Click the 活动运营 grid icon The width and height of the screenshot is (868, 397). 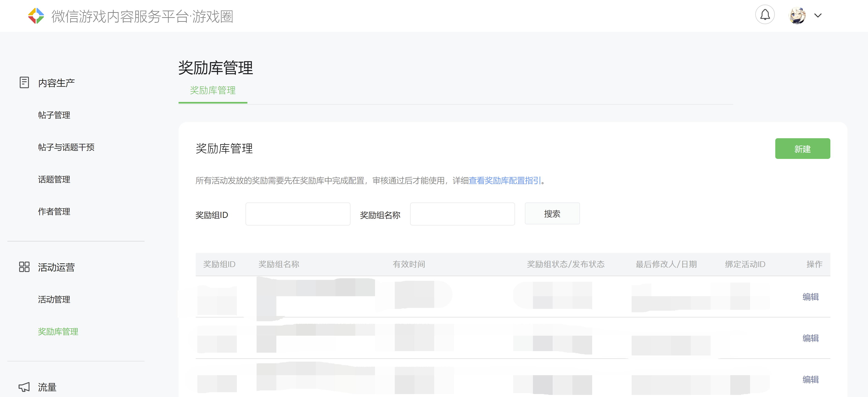click(x=24, y=267)
